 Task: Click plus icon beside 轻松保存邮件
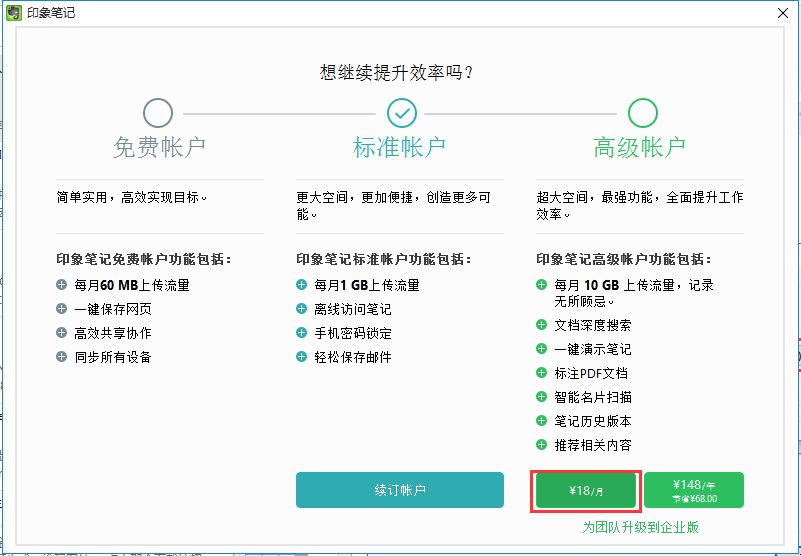(x=301, y=357)
